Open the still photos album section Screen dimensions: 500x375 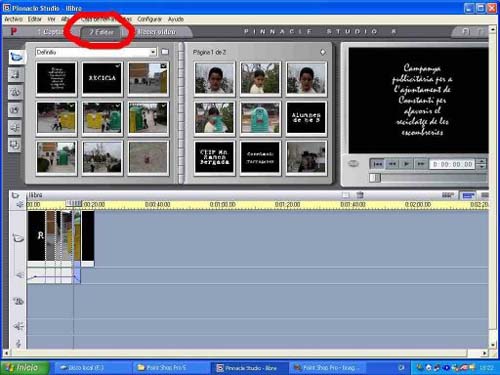tap(15, 109)
